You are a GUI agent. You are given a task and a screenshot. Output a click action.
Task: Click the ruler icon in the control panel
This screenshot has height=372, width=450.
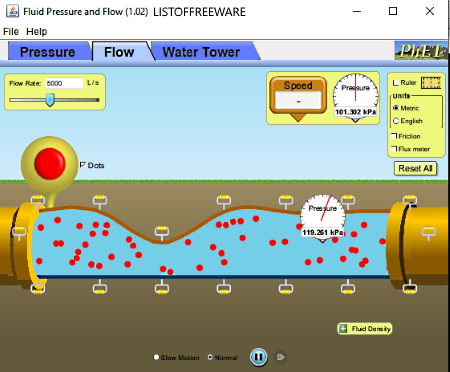click(x=431, y=83)
